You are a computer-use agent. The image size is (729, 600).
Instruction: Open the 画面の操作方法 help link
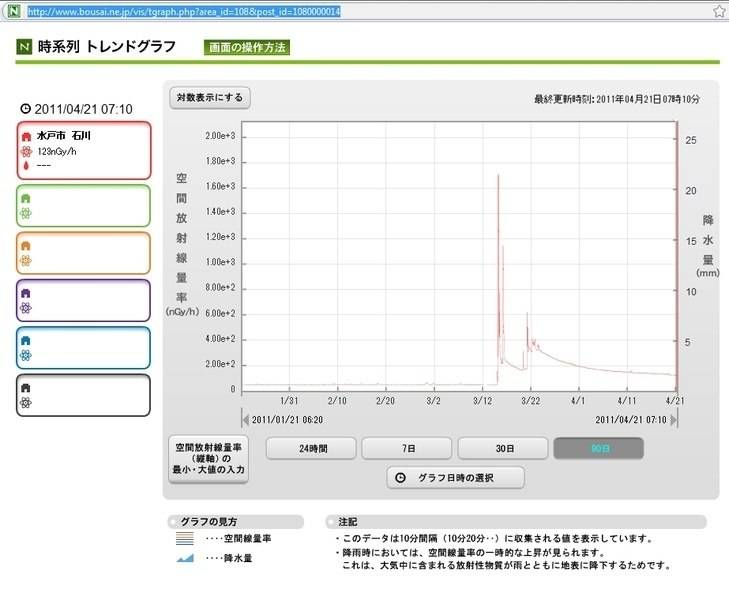click(247, 47)
